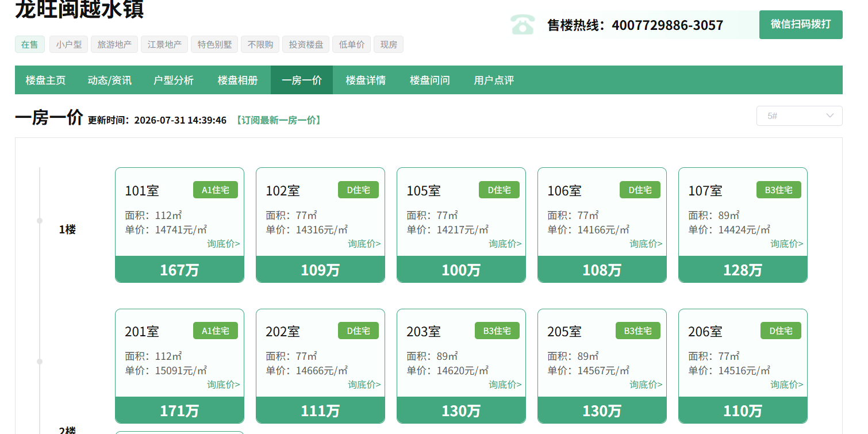Click the 206室 room title

705,331
